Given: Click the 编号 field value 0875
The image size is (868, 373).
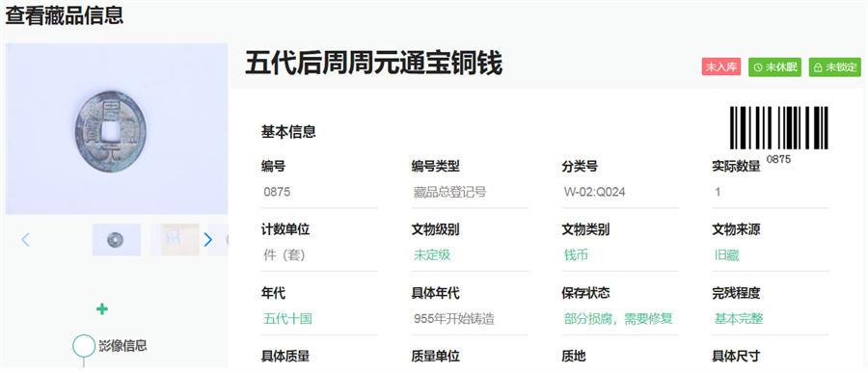Looking at the screenshot, I should (277, 192).
